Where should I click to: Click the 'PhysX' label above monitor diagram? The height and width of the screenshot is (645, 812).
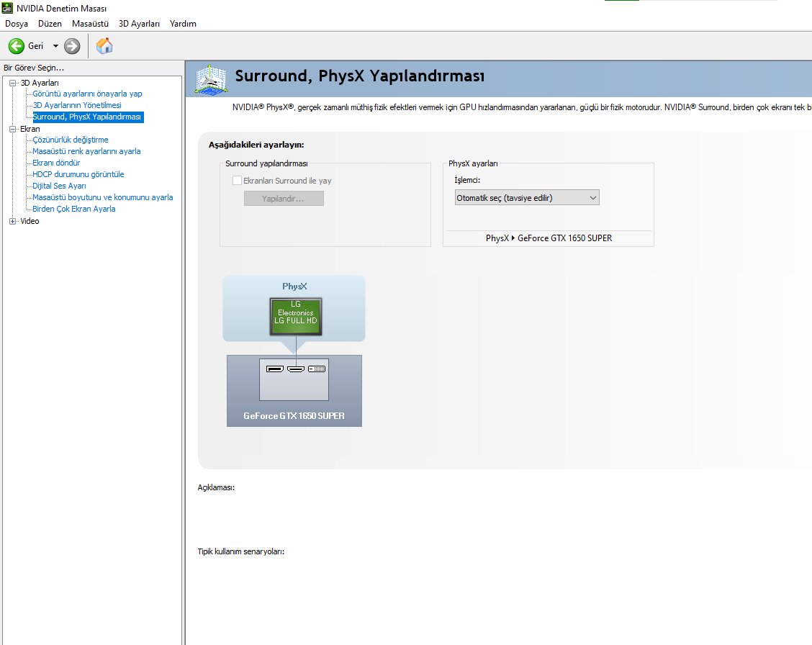coord(294,287)
